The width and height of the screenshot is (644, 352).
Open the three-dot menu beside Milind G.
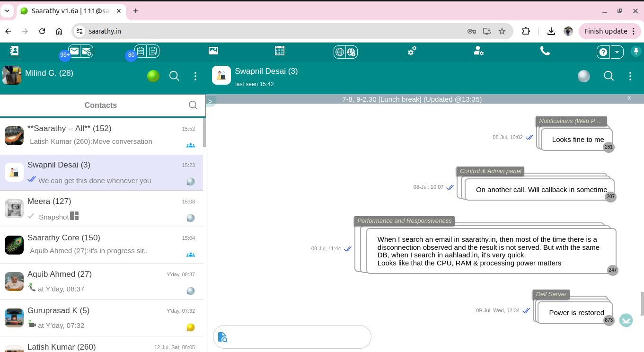(x=195, y=76)
